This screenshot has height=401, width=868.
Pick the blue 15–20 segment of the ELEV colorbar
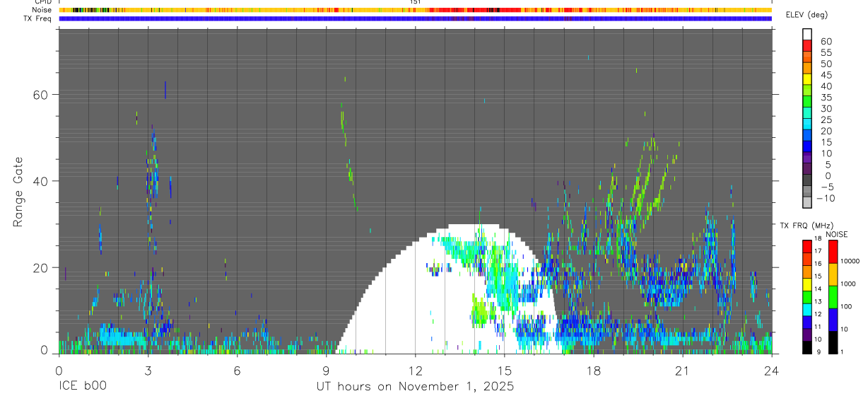[807, 136]
